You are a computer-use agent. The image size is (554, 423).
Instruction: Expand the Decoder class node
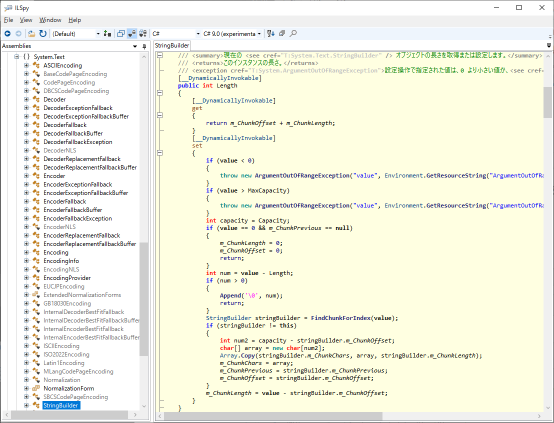26,99
